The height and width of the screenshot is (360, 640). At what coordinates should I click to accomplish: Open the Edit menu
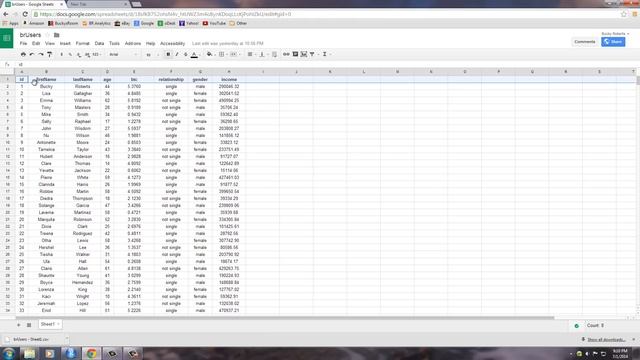click(36, 43)
